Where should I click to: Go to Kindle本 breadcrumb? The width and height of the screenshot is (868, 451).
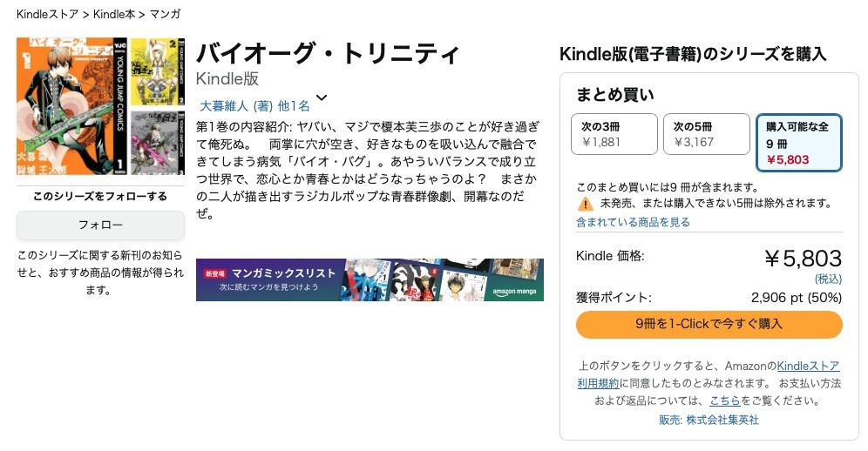113,15
